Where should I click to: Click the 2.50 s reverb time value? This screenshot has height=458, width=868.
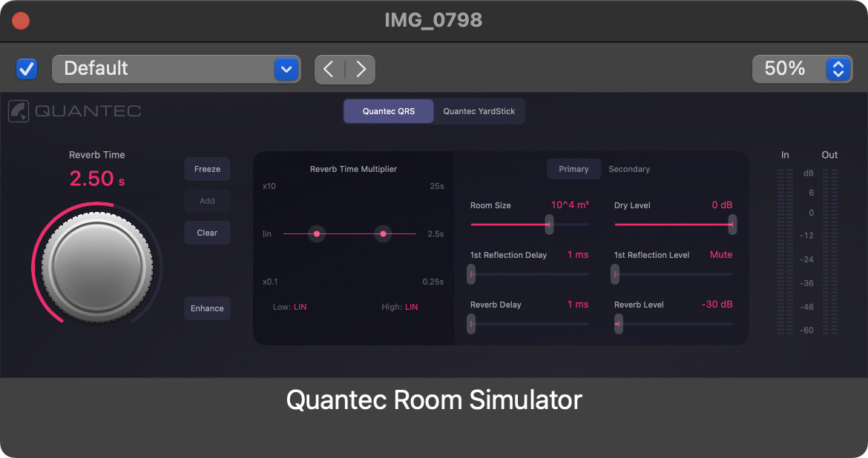tap(92, 179)
